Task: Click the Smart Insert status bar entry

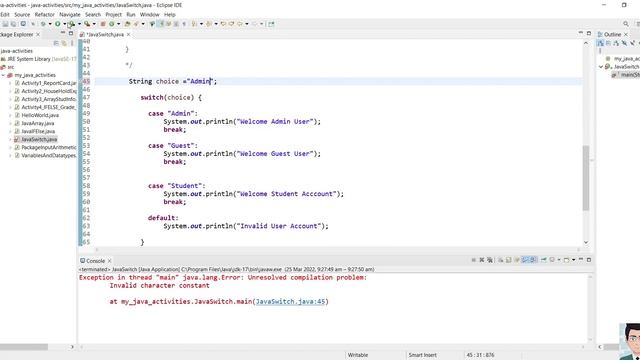Action: tap(422, 355)
